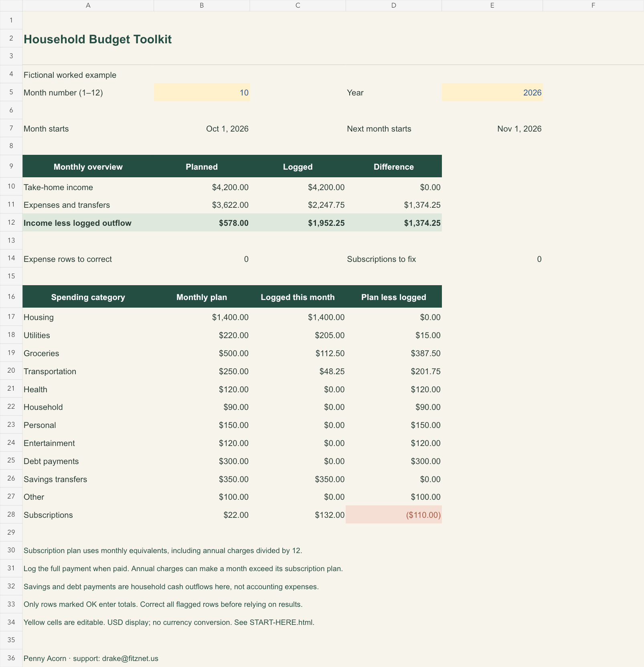Click the Household Budget Toolkit title
This screenshot has width=644, height=667.
pyautogui.click(x=97, y=39)
